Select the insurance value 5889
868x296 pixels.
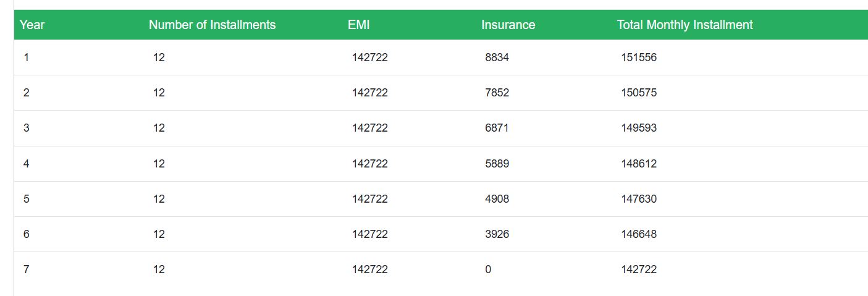[497, 164]
